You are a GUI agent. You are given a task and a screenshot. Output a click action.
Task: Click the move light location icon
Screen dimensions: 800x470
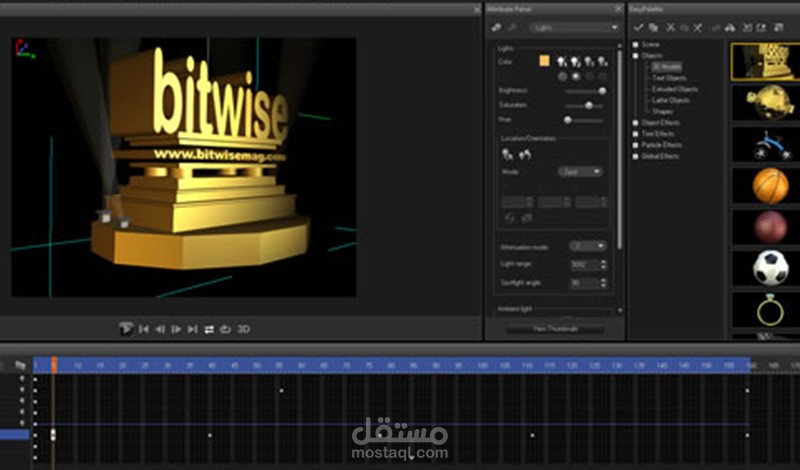(508, 155)
